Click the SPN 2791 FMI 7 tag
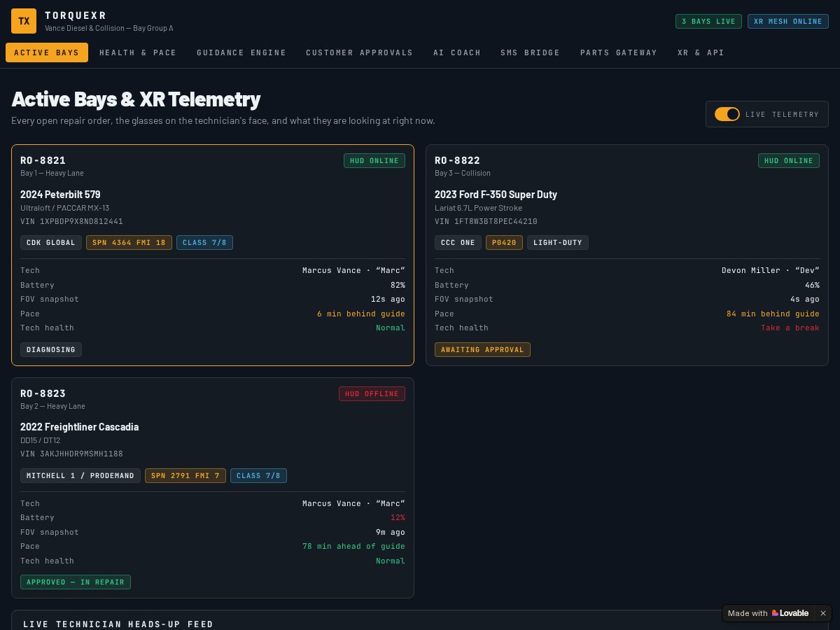This screenshot has width=840, height=630. [185, 476]
